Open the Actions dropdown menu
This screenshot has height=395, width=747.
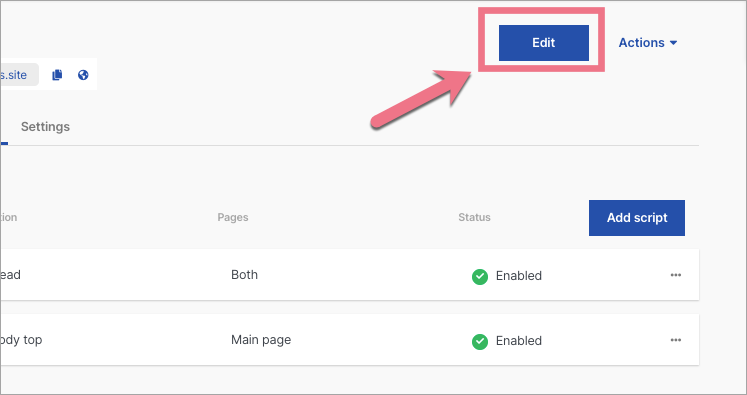pyautogui.click(x=648, y=43)
